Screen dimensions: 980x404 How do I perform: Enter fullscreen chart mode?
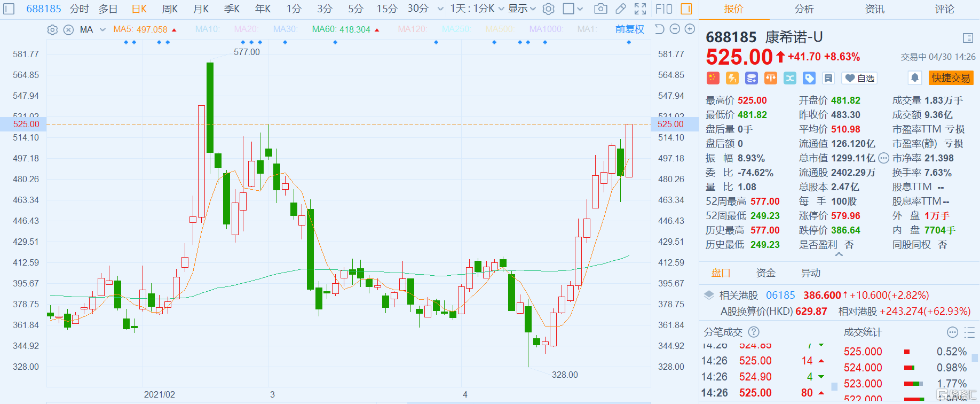[641, 9]
